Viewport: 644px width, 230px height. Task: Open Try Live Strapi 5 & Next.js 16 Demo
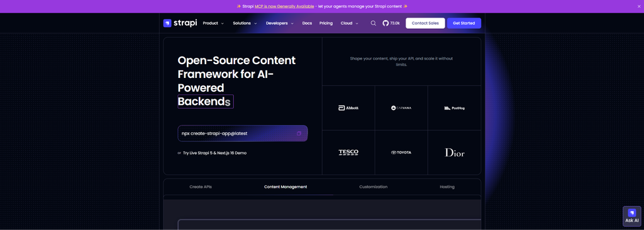pyautogui.click(x=214, y=153)
